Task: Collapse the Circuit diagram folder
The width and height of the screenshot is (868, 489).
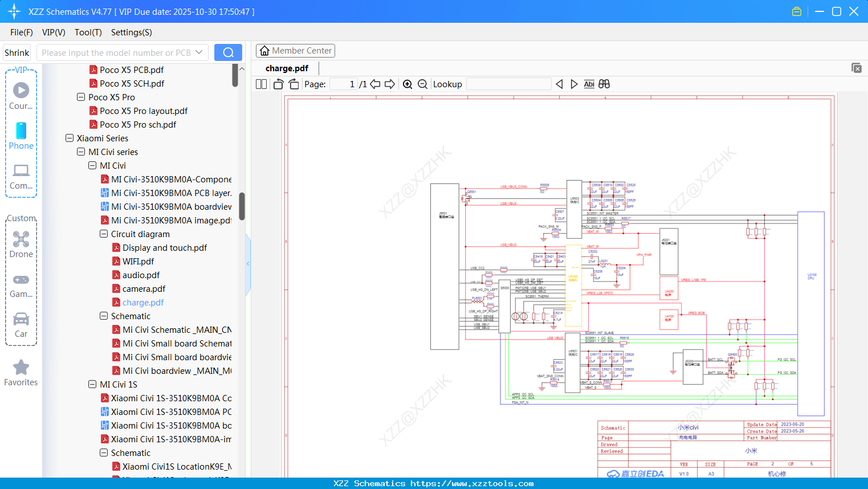Action: click(104, 234)
